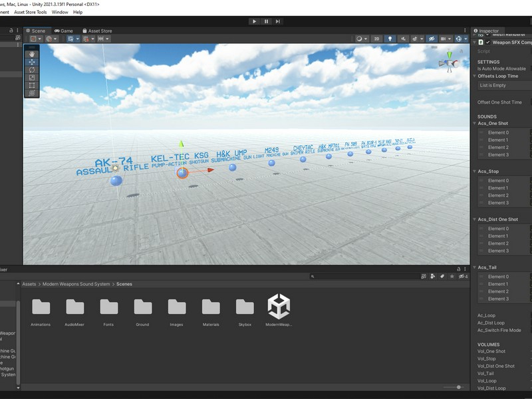Toggle scene effects (skybox/fog) button

pyautogui.click(x=414, y=39)
